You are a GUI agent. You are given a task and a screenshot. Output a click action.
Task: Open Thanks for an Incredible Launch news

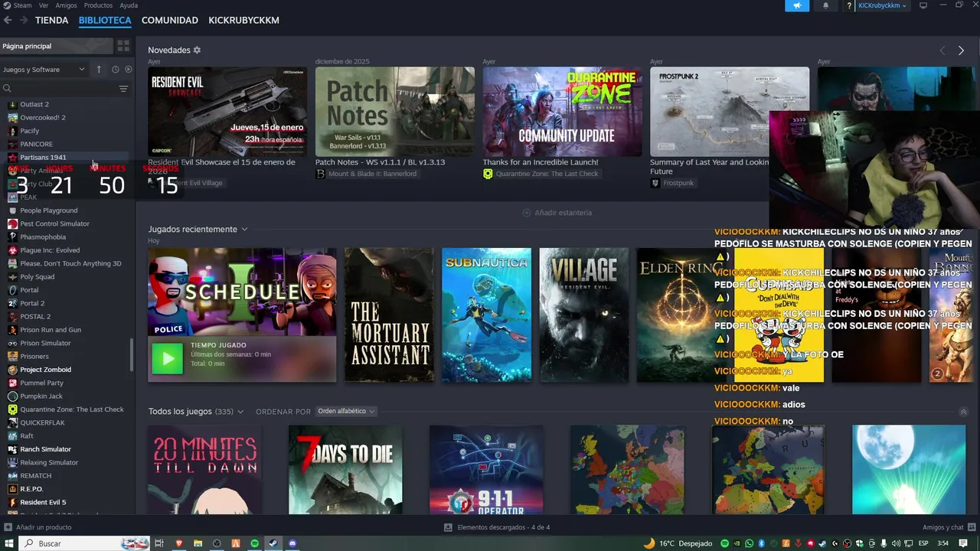541,162
